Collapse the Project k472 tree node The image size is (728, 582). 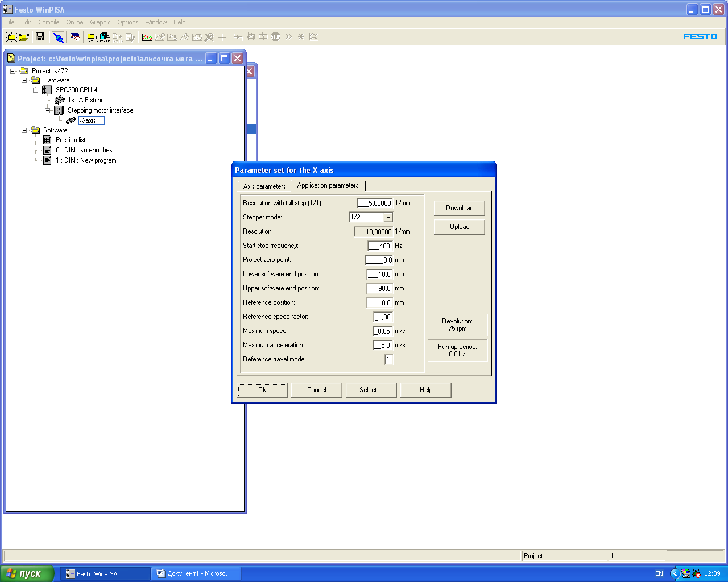[x=13, y=71]
